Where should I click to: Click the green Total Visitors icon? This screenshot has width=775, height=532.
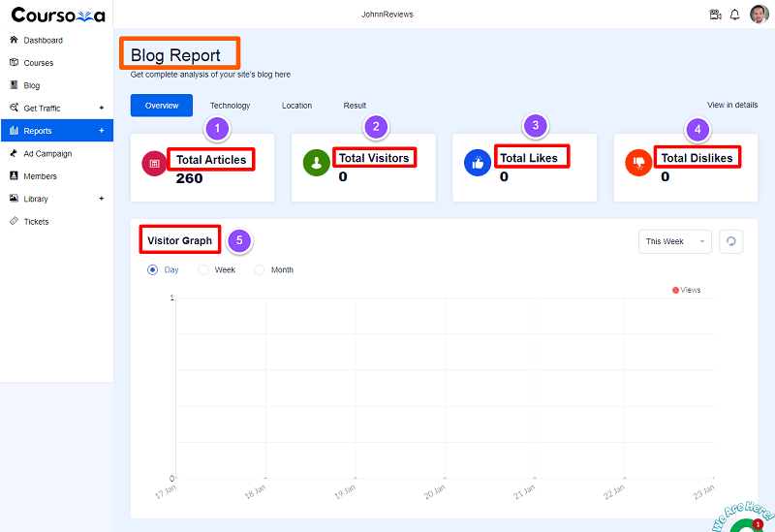coord(317,163)
